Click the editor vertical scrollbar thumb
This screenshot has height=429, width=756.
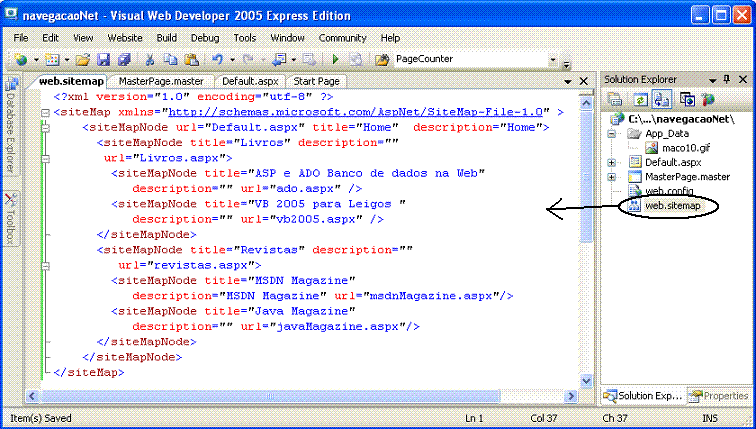point(586,178)
